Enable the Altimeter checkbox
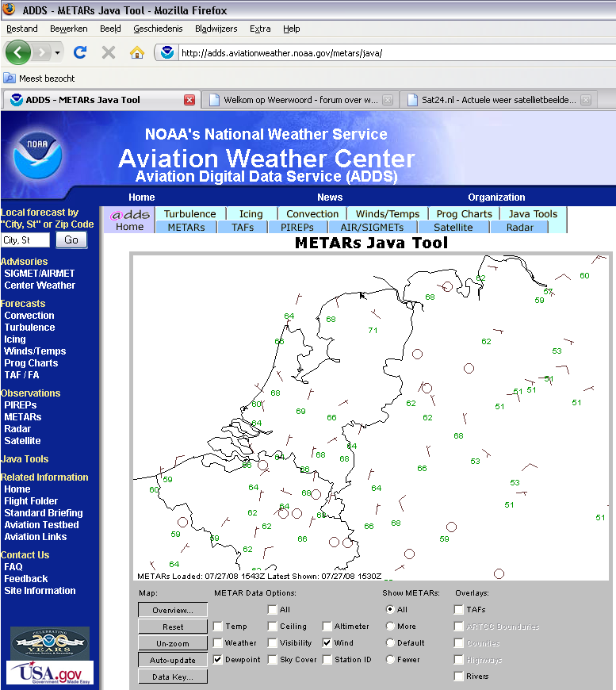Screen dimensions: 616x690 click(327, 627)
